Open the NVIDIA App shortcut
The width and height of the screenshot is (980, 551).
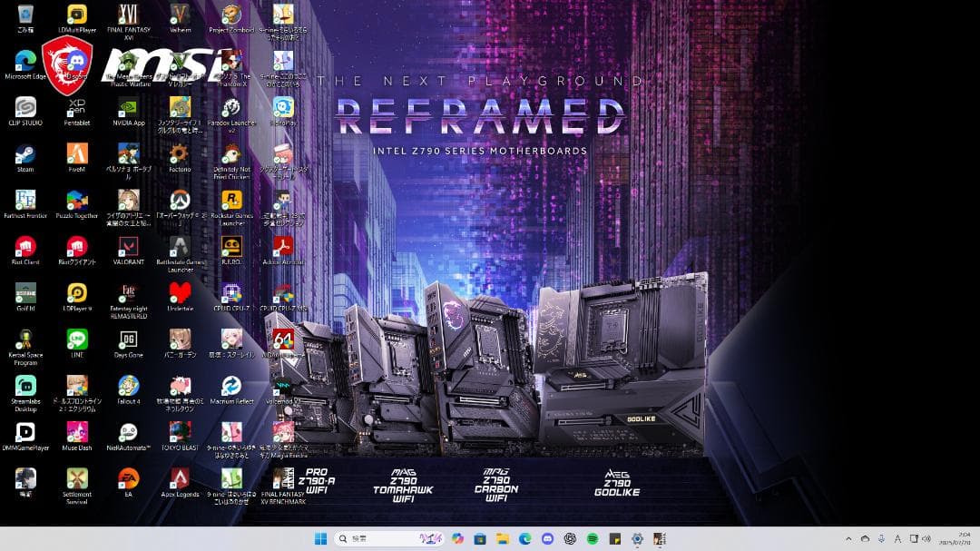point(129,107)
